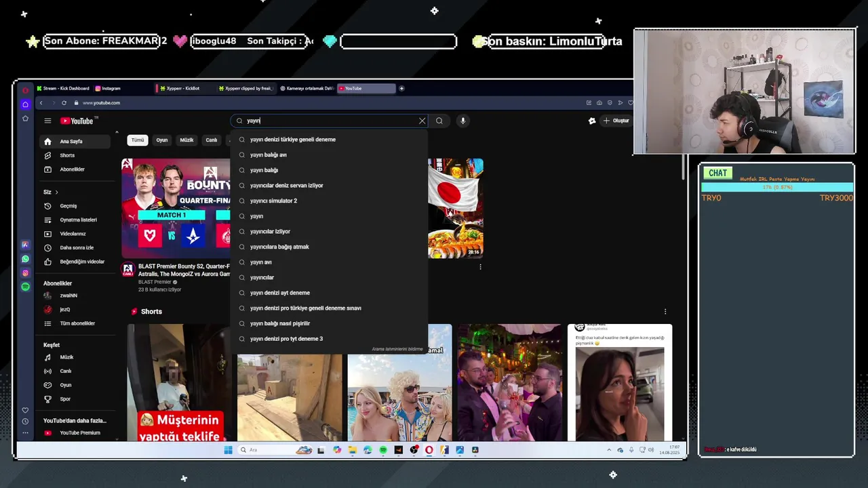Viewport: 868px width, 488px height.
Task: Switch to 'Xypperr clipped by freak' tab
Action: coord(245,88)
